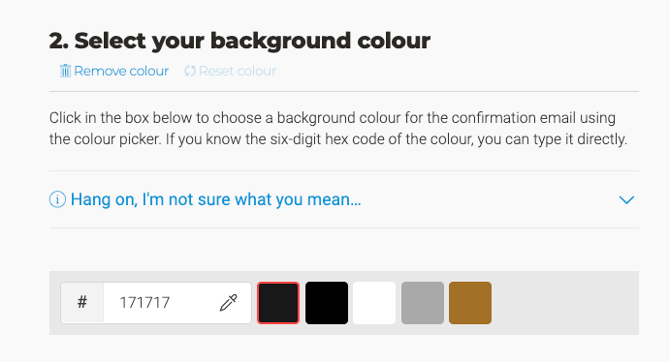Screen dimensions: 670x362
Task: Open "Hang on, I'm not sure what you mean"
Action: click(215, 200)
